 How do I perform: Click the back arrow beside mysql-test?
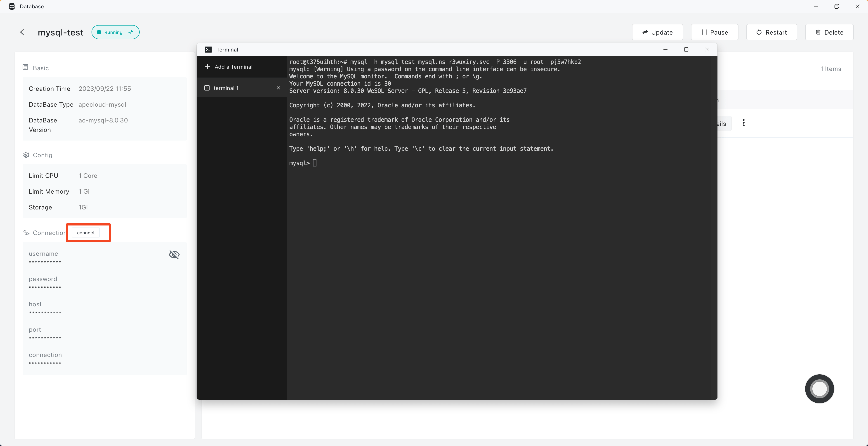pos(22,32)
